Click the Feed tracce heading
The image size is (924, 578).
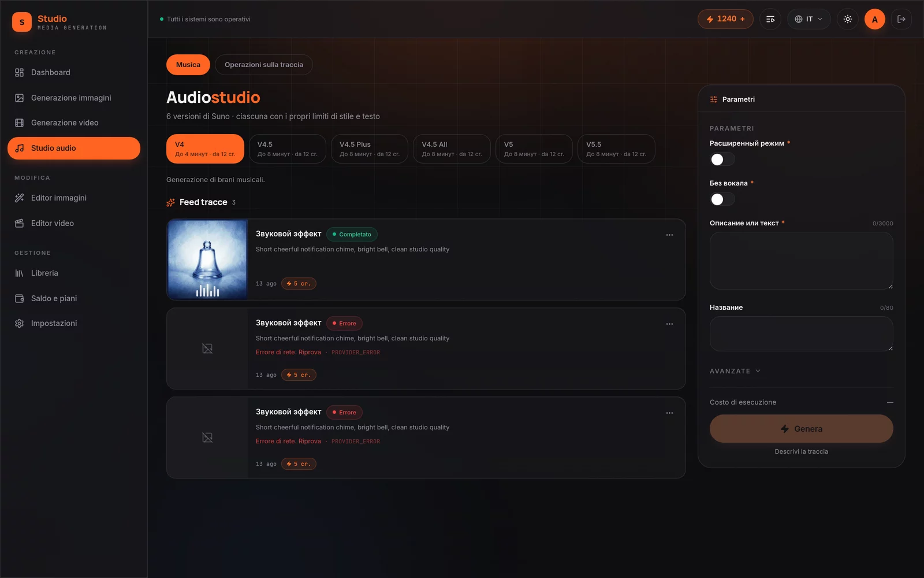[x=203, y=202]
